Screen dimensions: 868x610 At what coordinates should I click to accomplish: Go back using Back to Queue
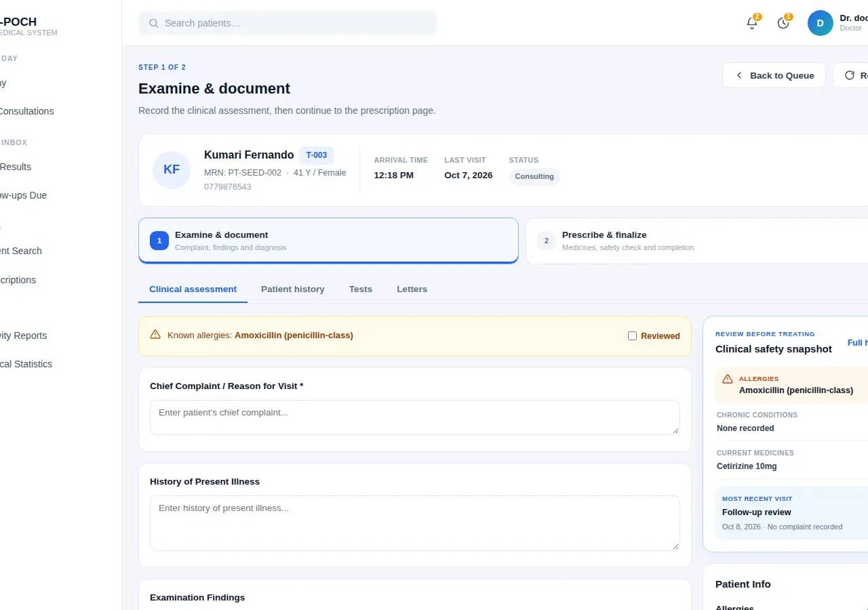(x=774, y=75)
